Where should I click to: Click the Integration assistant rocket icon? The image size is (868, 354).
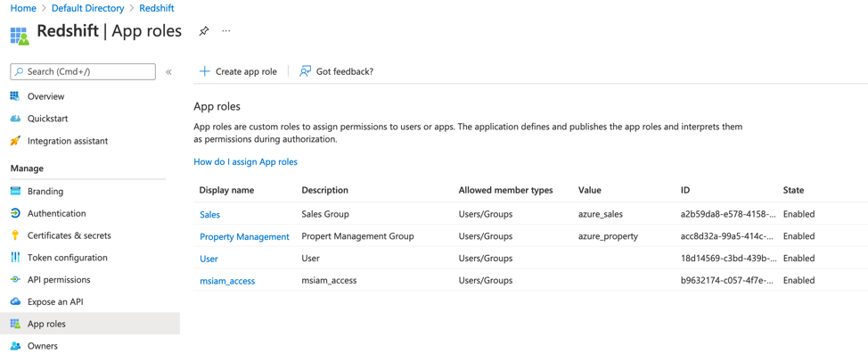[15, 141]
